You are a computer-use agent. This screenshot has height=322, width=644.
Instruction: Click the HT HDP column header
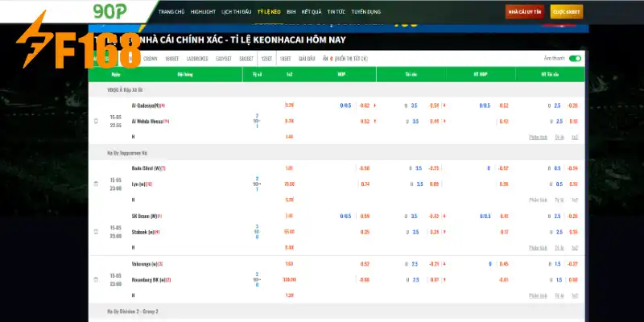pos(480,74)
